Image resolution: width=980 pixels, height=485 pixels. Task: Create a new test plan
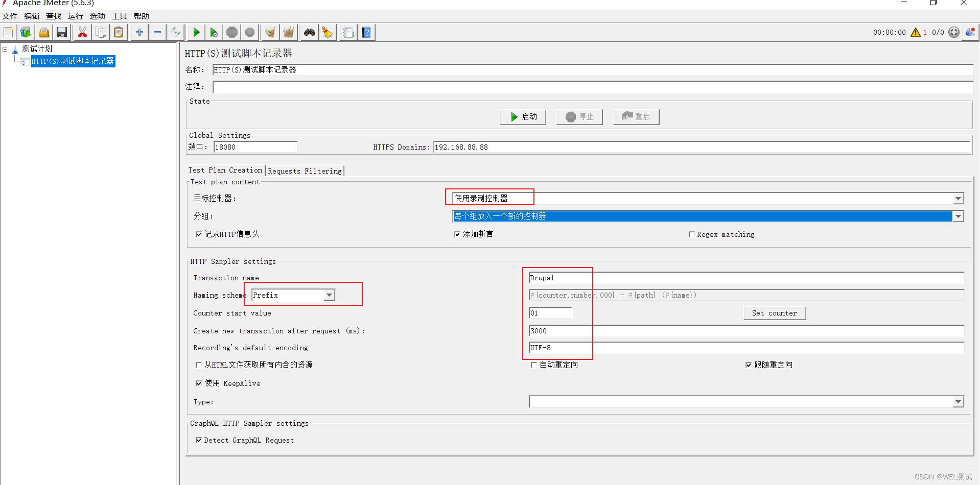pyautogui.click(x=9, y=33)
